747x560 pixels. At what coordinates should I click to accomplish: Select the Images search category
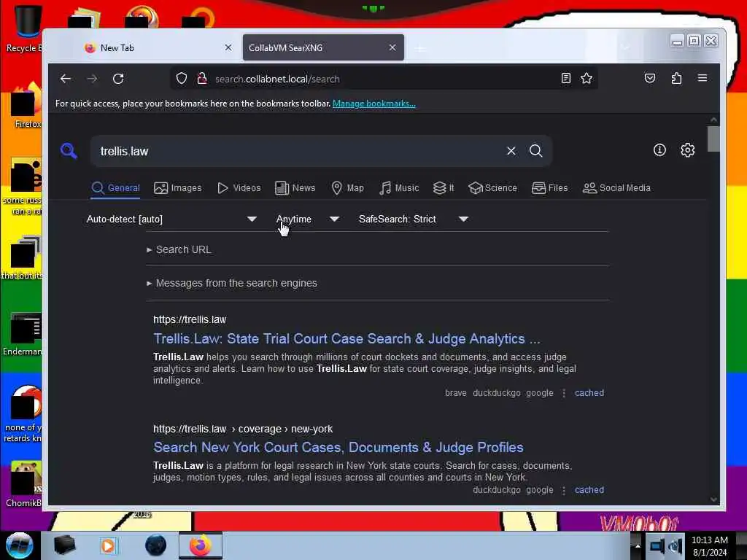click(x=178, y=188)
